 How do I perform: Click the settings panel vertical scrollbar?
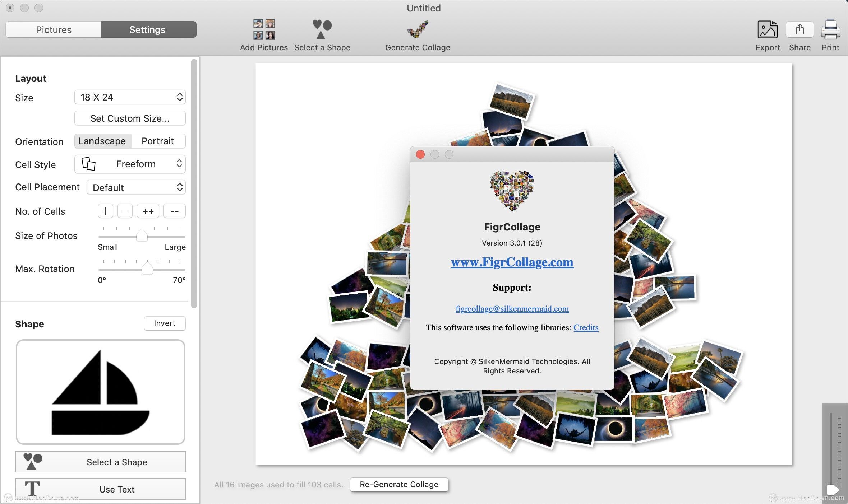(x=194, y=183)
